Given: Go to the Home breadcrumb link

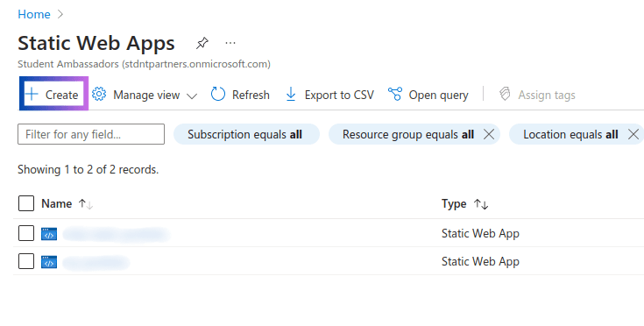Looking at the screenshot, I should pos(34,14).
